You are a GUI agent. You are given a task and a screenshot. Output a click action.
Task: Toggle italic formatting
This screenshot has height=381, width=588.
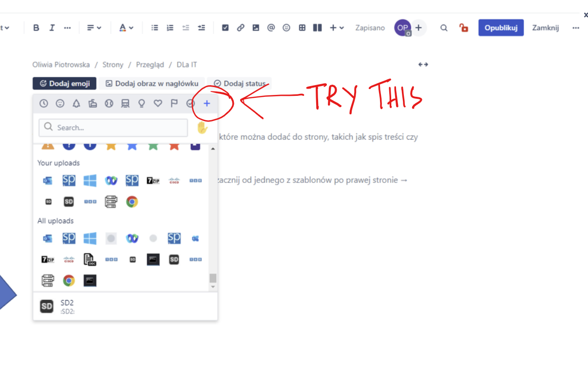point(52,28)
